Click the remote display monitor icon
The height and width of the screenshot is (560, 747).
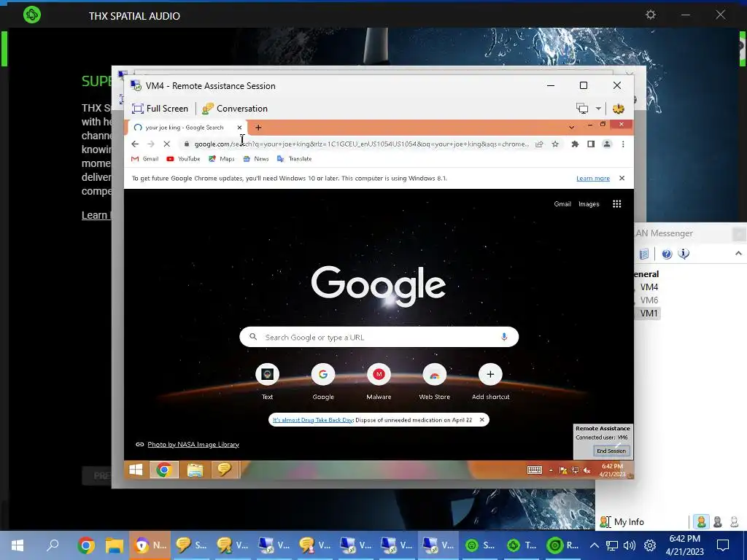(582, 109)
